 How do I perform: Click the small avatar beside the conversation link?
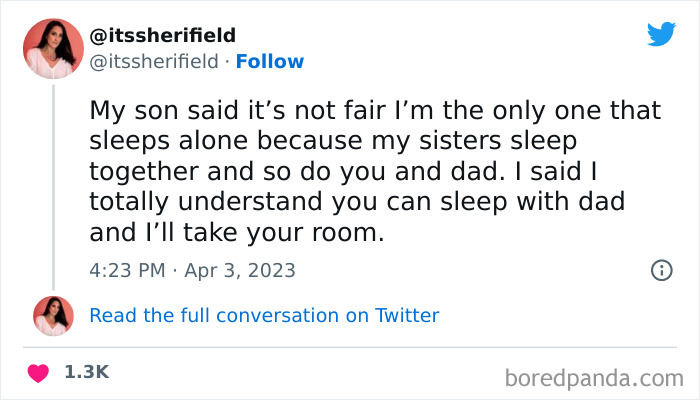[54, 315]
